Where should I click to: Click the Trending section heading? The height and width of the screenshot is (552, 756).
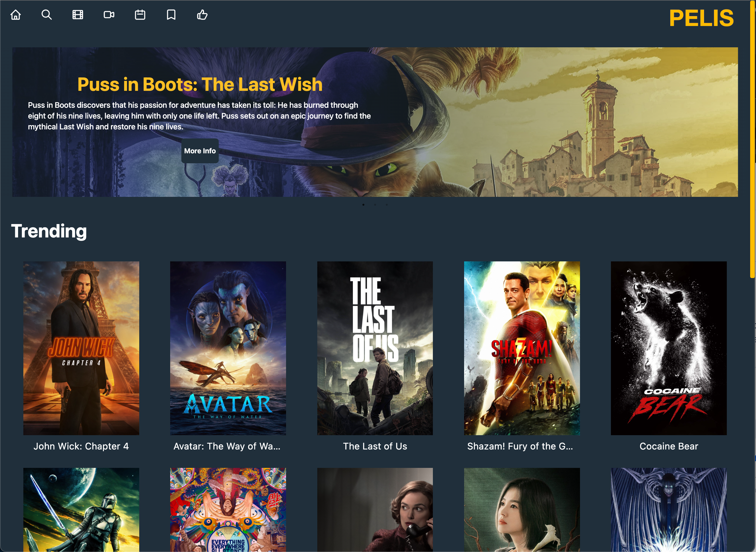tap(49, 231)
